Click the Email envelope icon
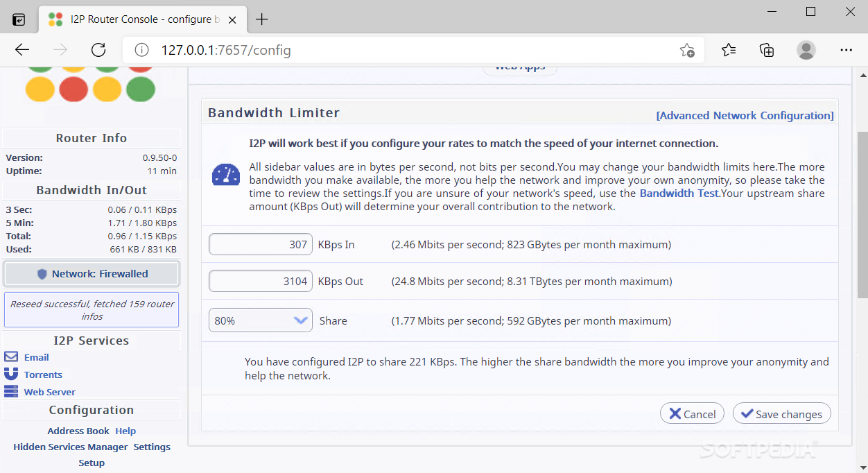The width and height of the screenshot is (868, 473). 11,357
